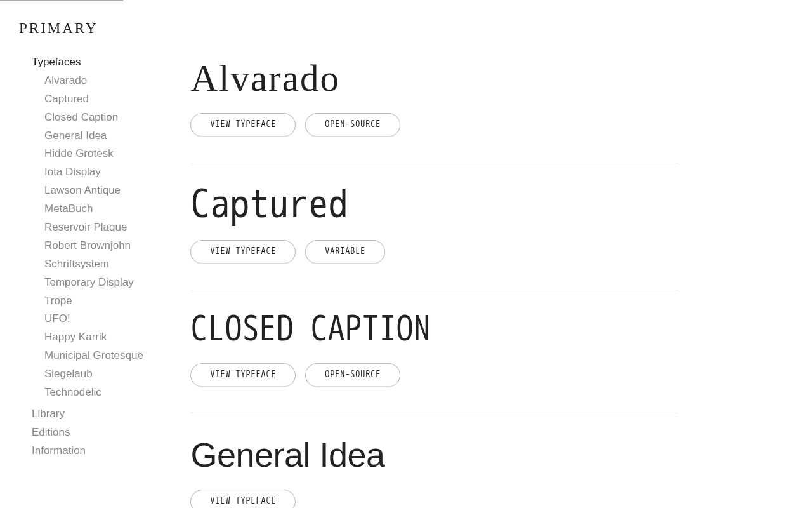Screen dimensions: 812x508
Task: Select Typefaces in the sidebar
Action: click(x=56, y=62)
